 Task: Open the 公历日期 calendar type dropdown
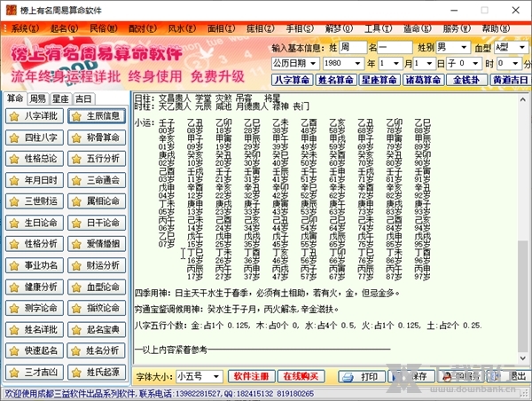pos(313,64)
